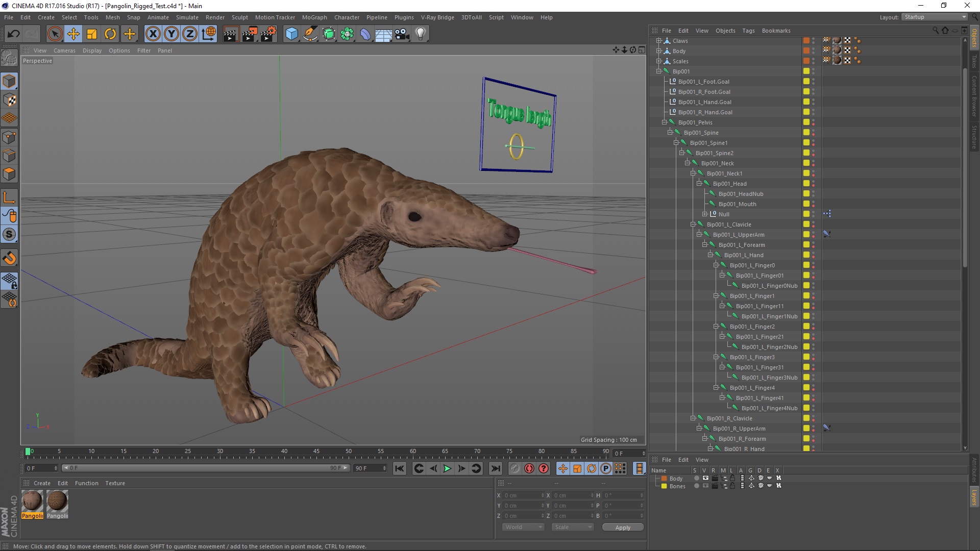The image size is (980, 551).
Task: Click the Play animation button
Action: pyautogui.click(x=447, y=468)
